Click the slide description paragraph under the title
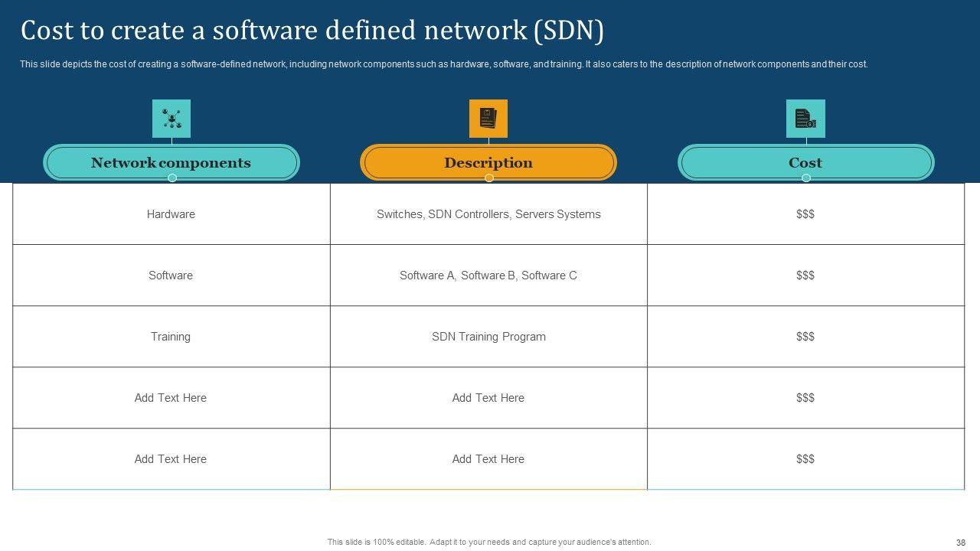 coord(444,64)
